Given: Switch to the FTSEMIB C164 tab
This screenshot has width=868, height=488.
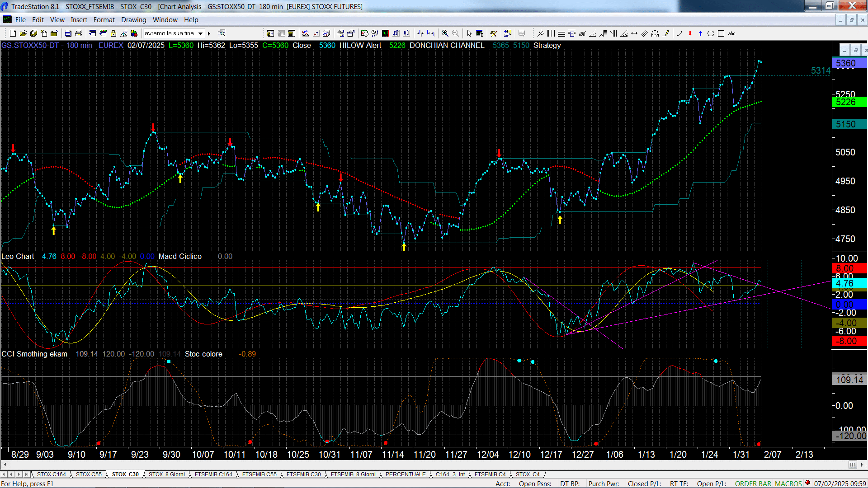Looking at the screenshot, I should point(213,474).
